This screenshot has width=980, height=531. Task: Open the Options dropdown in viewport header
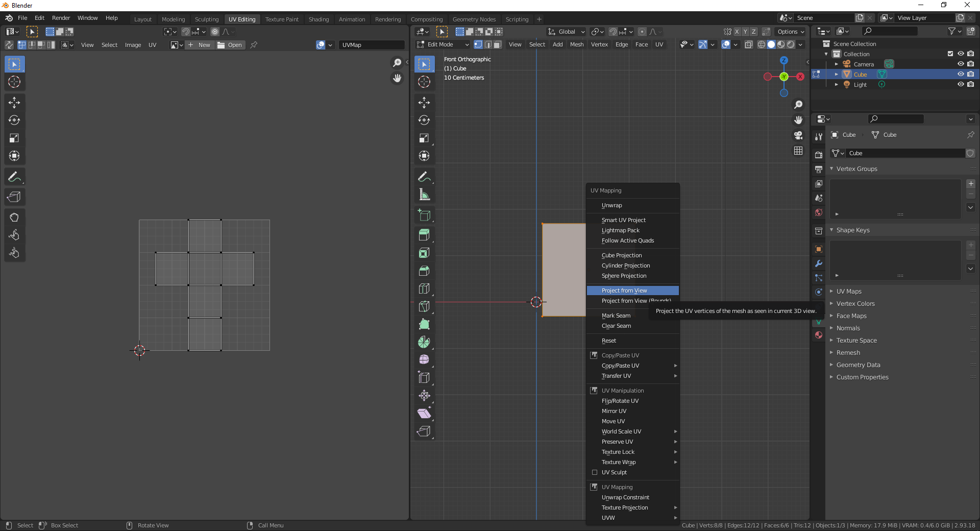(791, 32)
